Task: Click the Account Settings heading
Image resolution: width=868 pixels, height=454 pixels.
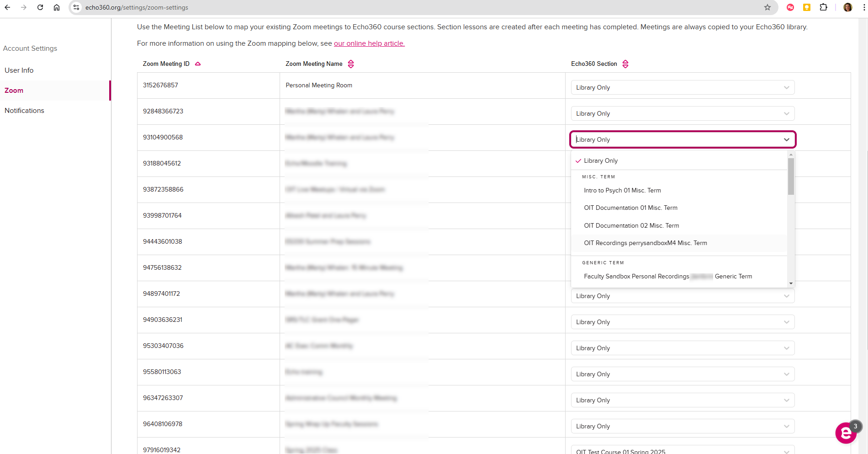Action: click(x=30, y=48)
